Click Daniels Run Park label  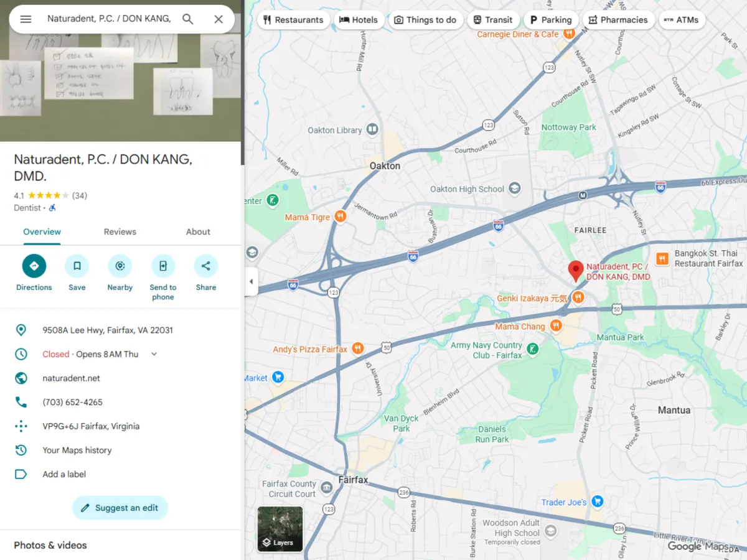click(x=492, y=434)
